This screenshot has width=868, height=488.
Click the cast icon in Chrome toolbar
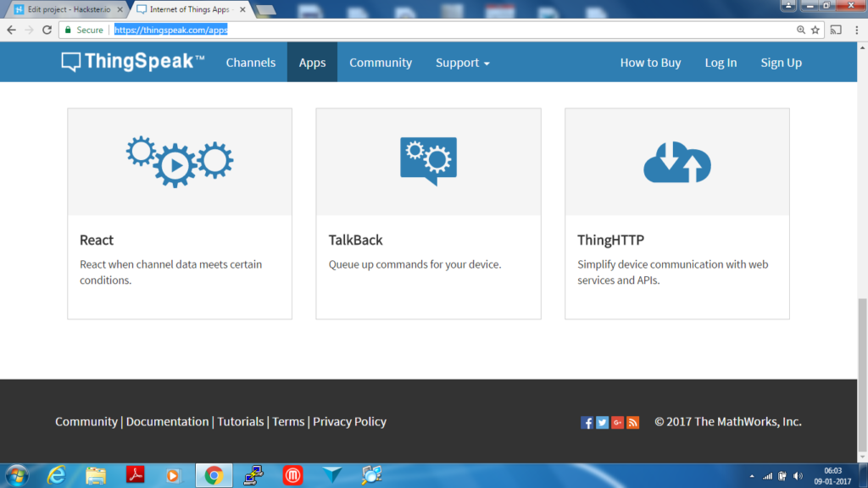[x=836, y=30]
